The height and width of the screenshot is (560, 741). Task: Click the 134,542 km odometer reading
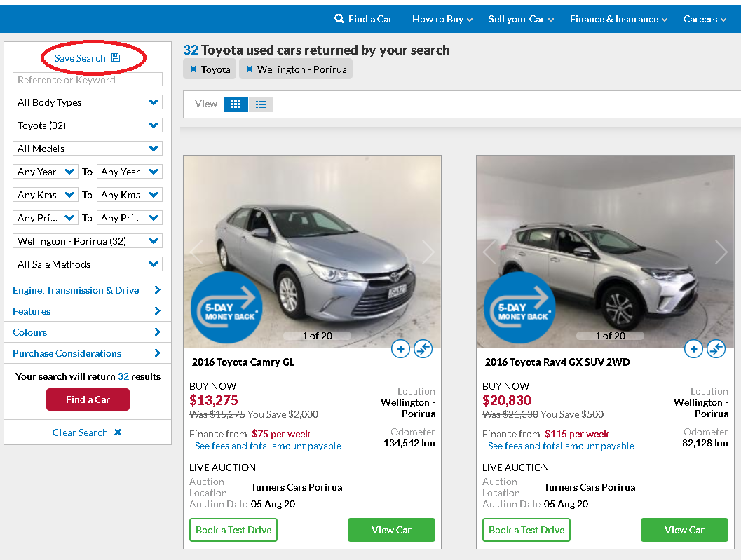coord(409,443)
